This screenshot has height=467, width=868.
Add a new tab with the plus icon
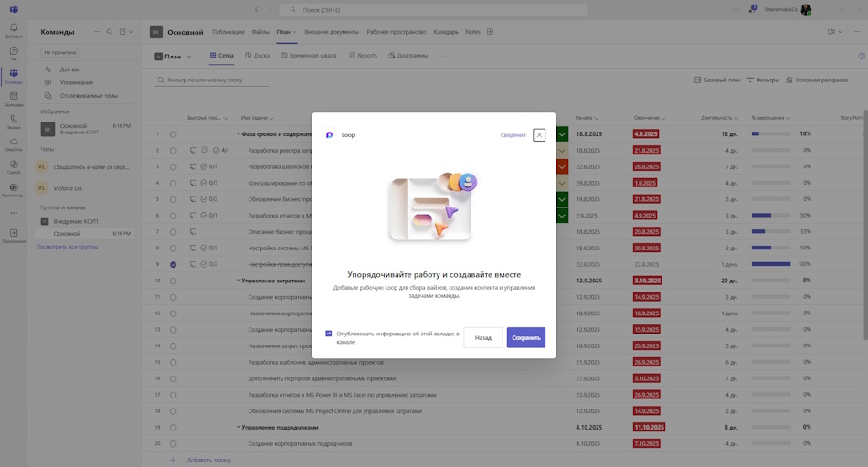pos(490,32)
